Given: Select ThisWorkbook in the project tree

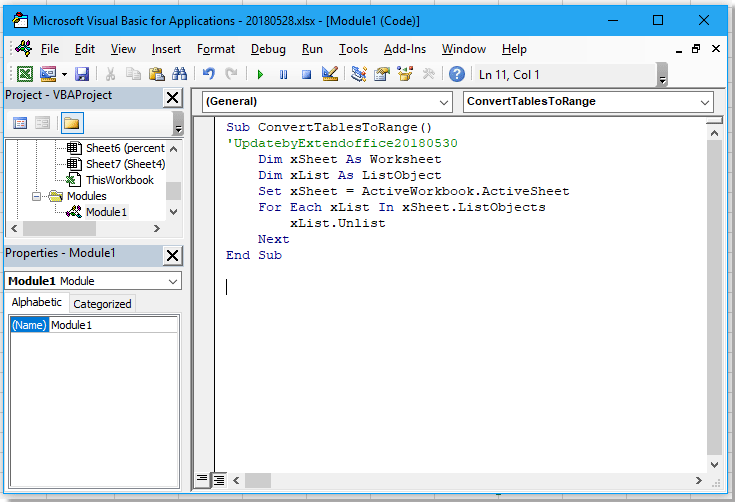Looking at the screenshot, I should [x=119, y=180].
